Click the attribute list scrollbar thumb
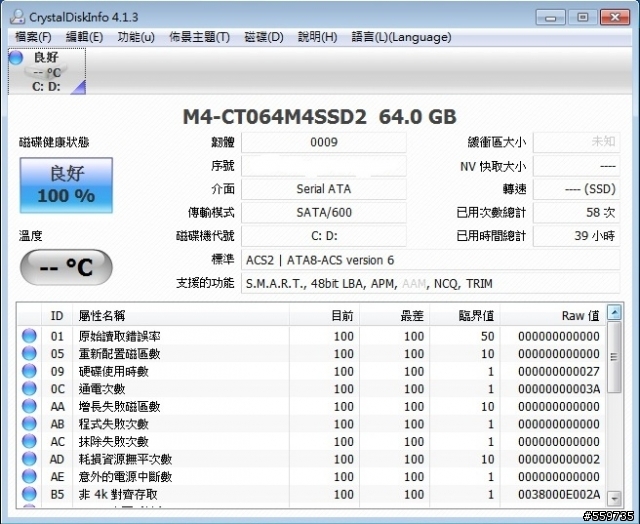Image resolution: width=640 pixels, height=524 pixels. [614, 357]
